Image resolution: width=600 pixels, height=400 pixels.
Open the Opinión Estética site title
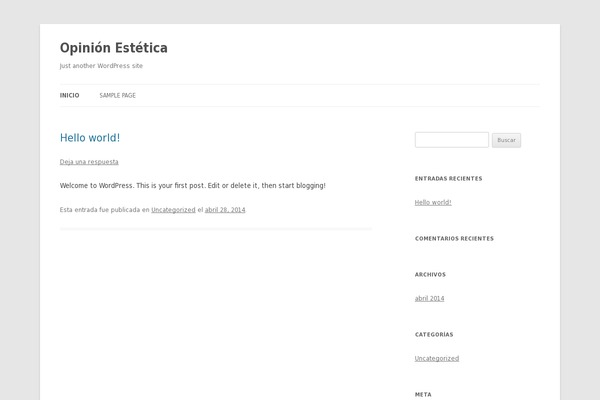[114, 48]
